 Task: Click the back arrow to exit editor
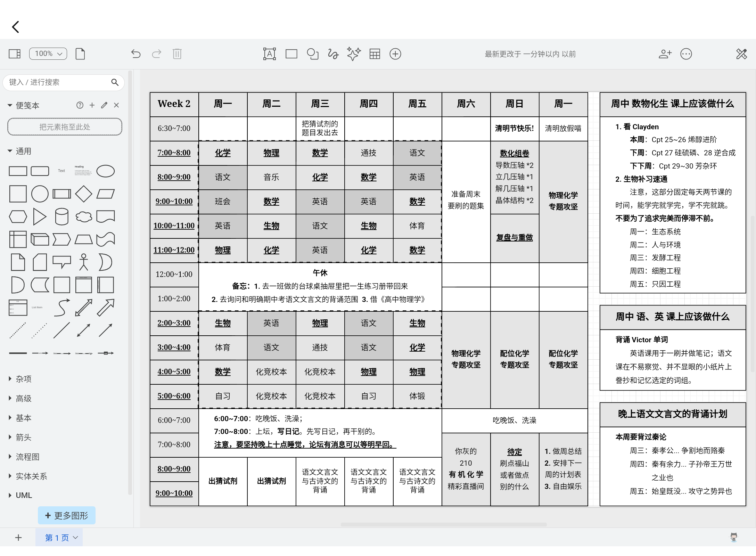pos(15,26)
